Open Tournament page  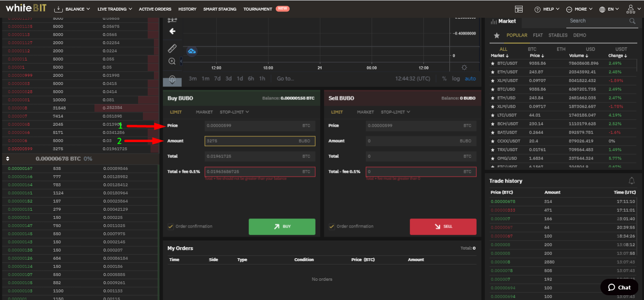pyautogui.click(x=258, y=9)
